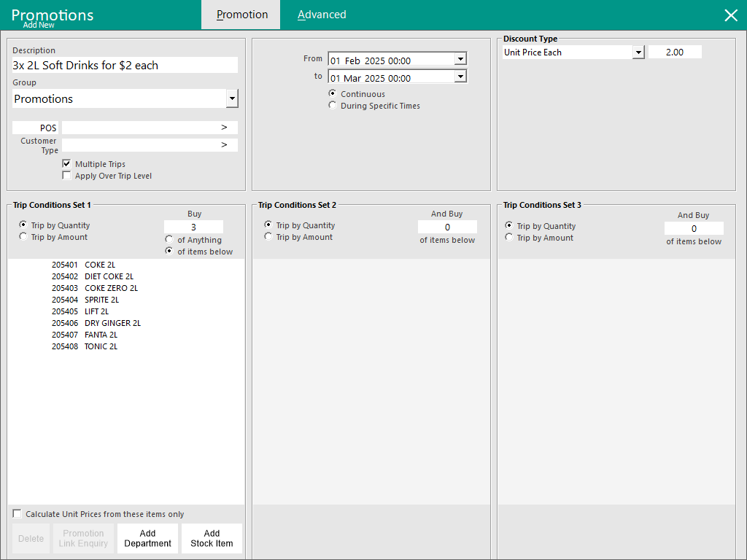The image size is (747, 560).
Task: Enable the Apply Over Trip Level checkbox
Action: pos(67,176)
